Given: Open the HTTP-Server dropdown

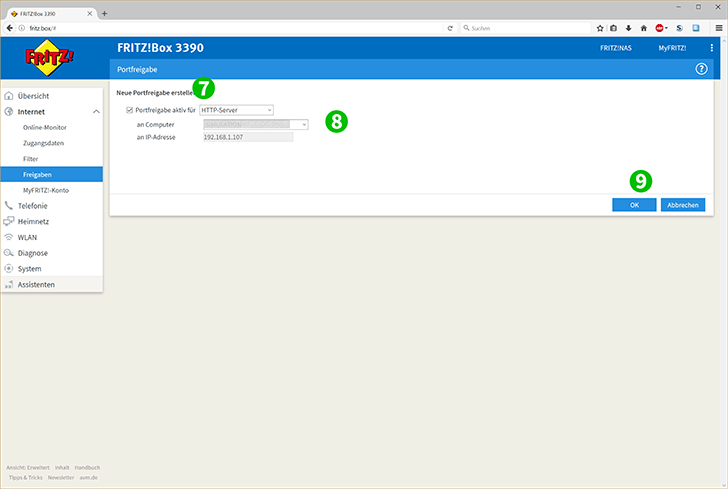Looking at the screenshot, I should pos(236,110).
